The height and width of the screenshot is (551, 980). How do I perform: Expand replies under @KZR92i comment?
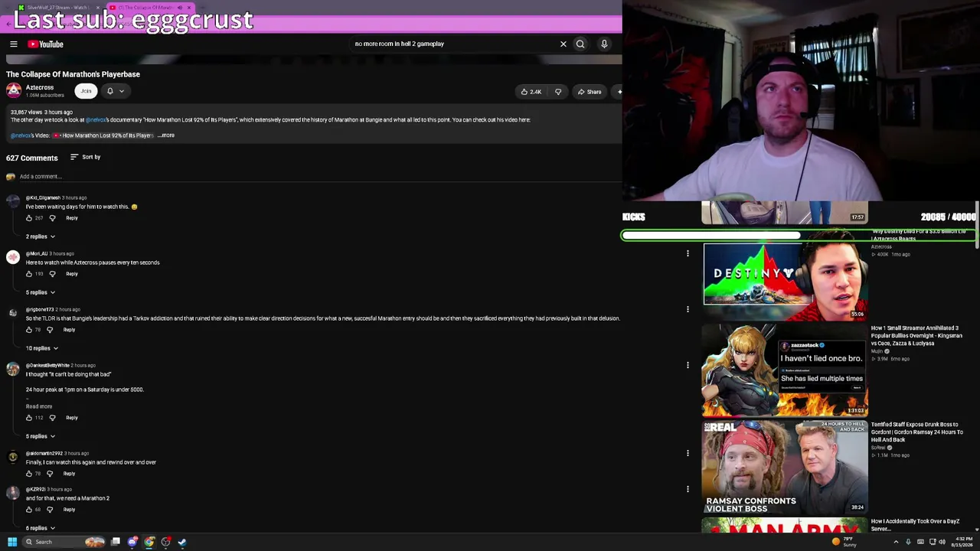pyautogui.click(x=41, y=528)
